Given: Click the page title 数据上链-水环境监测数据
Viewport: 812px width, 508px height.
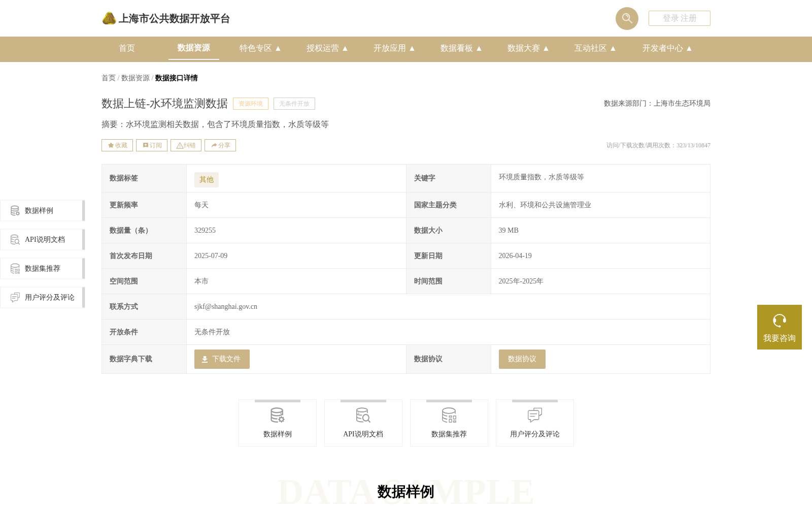Looking at the screenshot, I should tap(164, 104).
